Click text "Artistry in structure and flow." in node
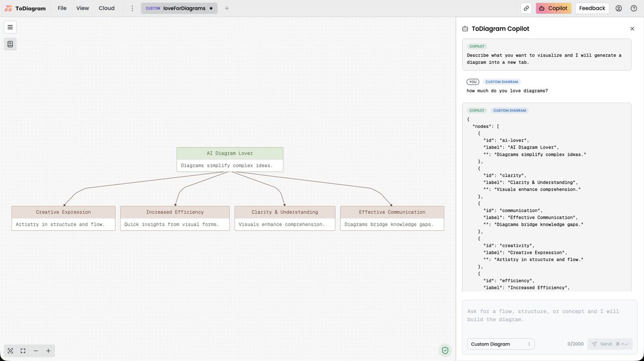Image resolution: width=644 pixels, height=361 pixels. (61, 224)
